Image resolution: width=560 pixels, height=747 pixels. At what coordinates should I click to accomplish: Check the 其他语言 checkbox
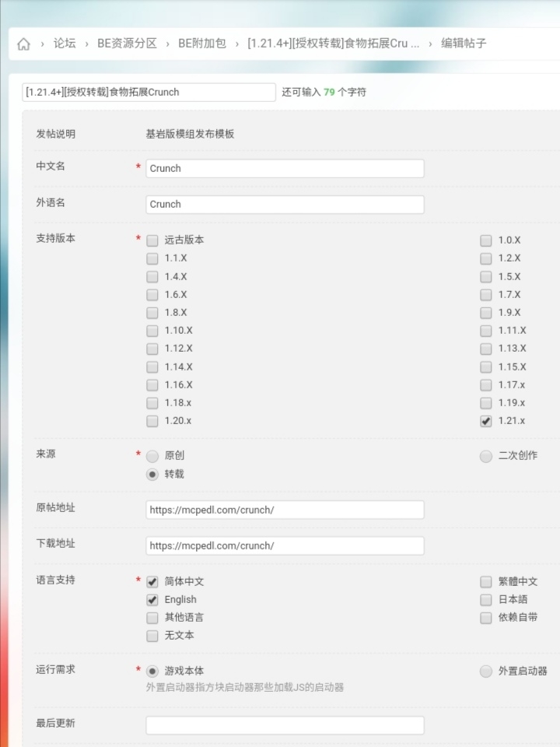(152, 618)
